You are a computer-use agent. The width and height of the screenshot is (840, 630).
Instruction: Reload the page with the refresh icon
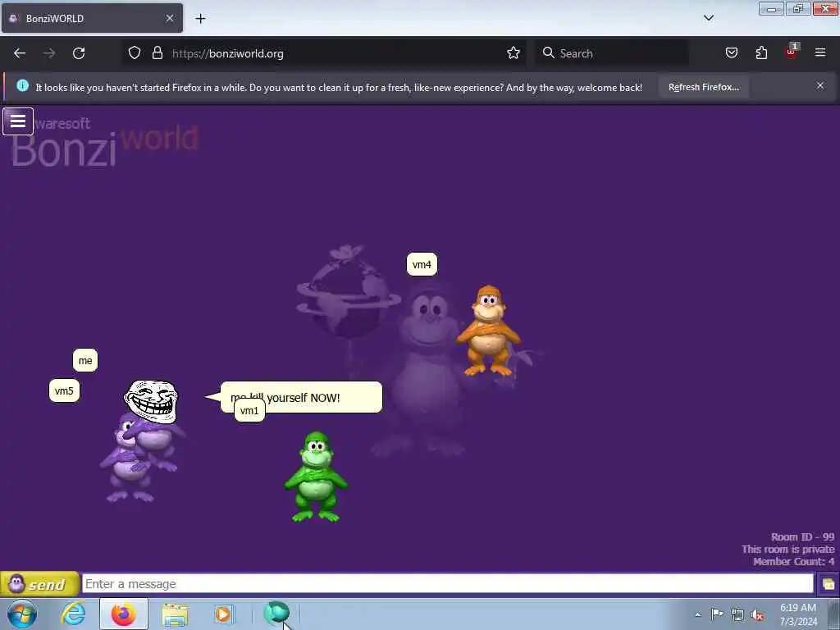[79, 53]
